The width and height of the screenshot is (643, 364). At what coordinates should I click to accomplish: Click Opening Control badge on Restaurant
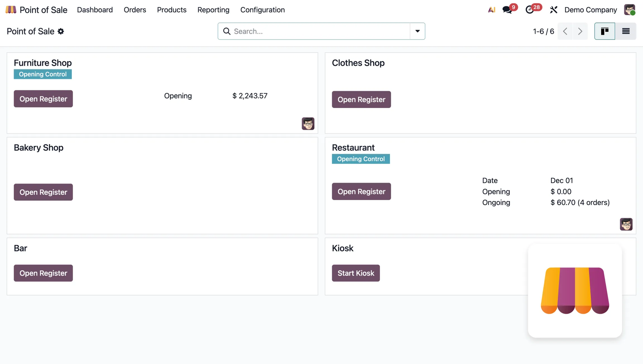tap(361, 159)
